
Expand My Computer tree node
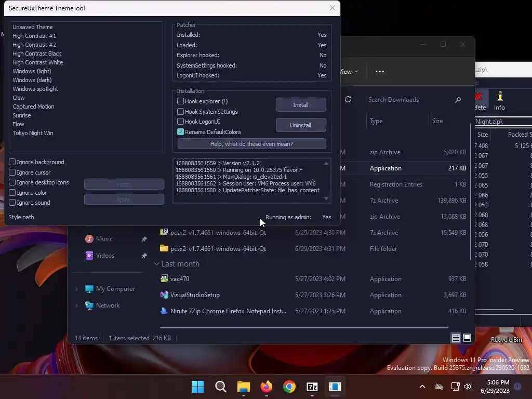(x=76, y=289)
